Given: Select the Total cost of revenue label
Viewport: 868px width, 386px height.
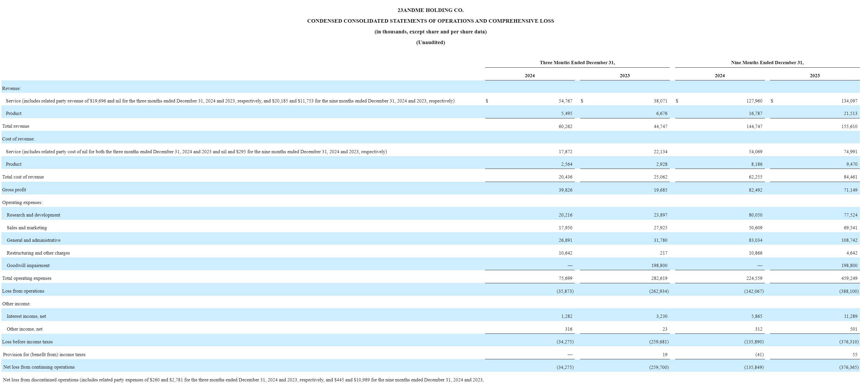Looking at the screenshot, I should click(x=23, y=177).
